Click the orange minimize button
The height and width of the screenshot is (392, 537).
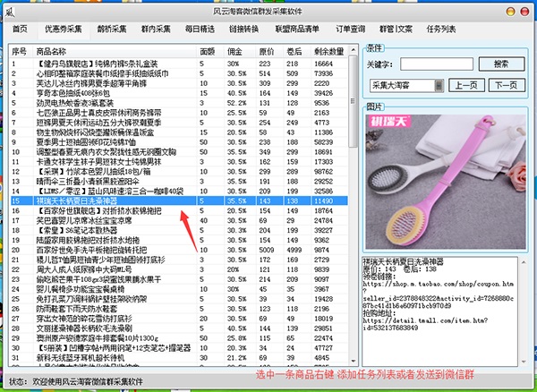tap(511, 12)
